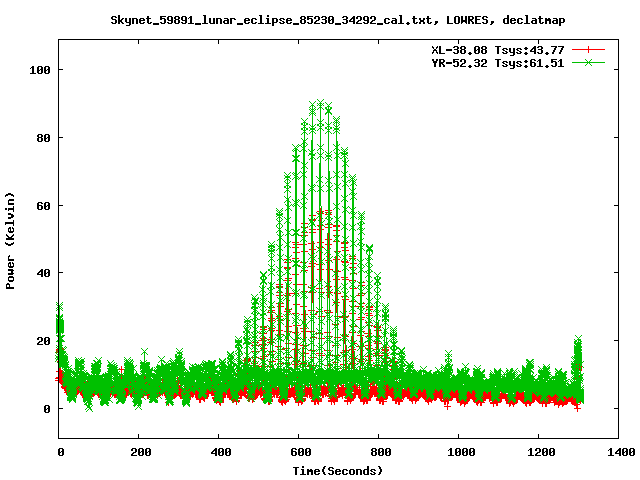
Task: Click the x-axis tick label 1000
Action: [x=460, y=452]
